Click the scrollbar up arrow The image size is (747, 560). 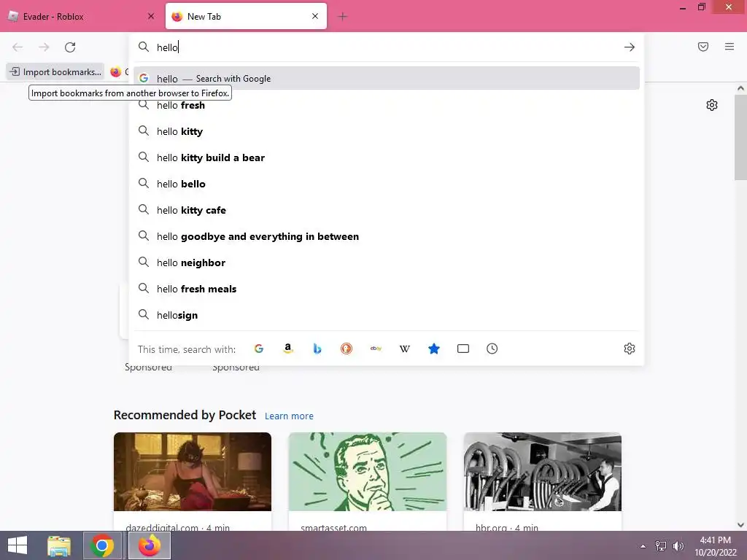[740, 88]
